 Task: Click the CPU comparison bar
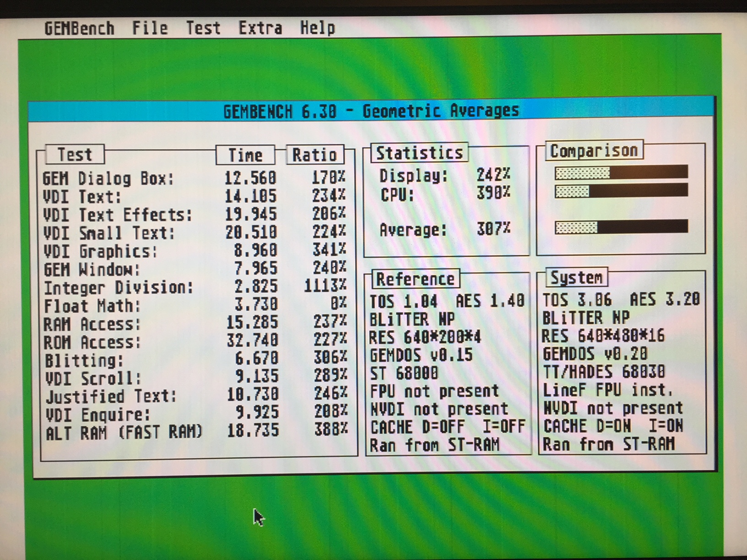click(x=621, y=191)
